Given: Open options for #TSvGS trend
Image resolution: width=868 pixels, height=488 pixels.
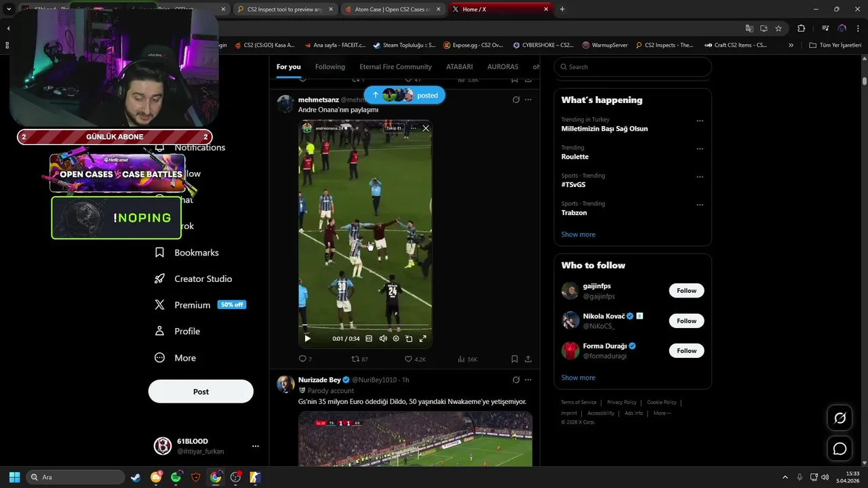Looking at the screenshot, I should coord(700,177).
